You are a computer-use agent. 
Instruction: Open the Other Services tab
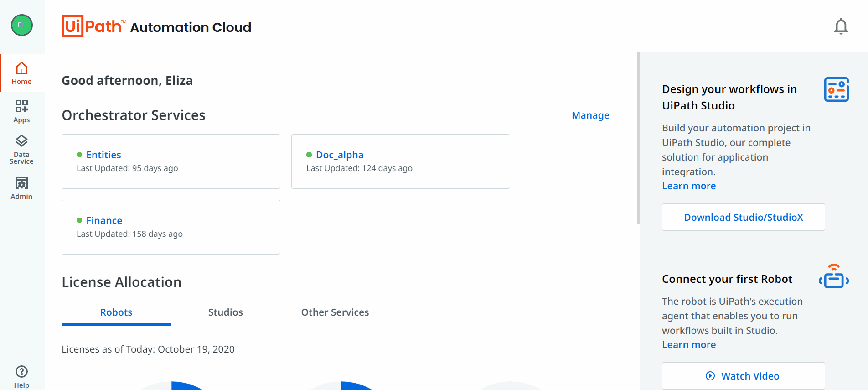[335, 312]
